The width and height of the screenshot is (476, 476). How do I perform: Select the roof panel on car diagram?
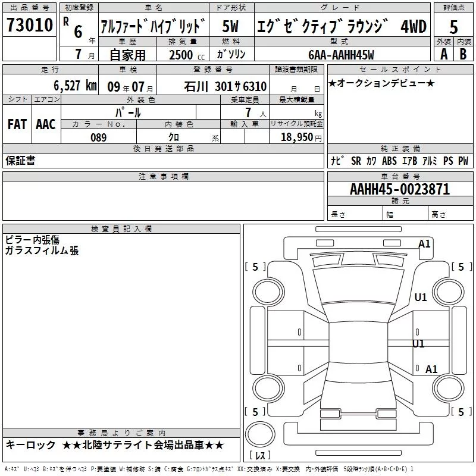[358, 342]
